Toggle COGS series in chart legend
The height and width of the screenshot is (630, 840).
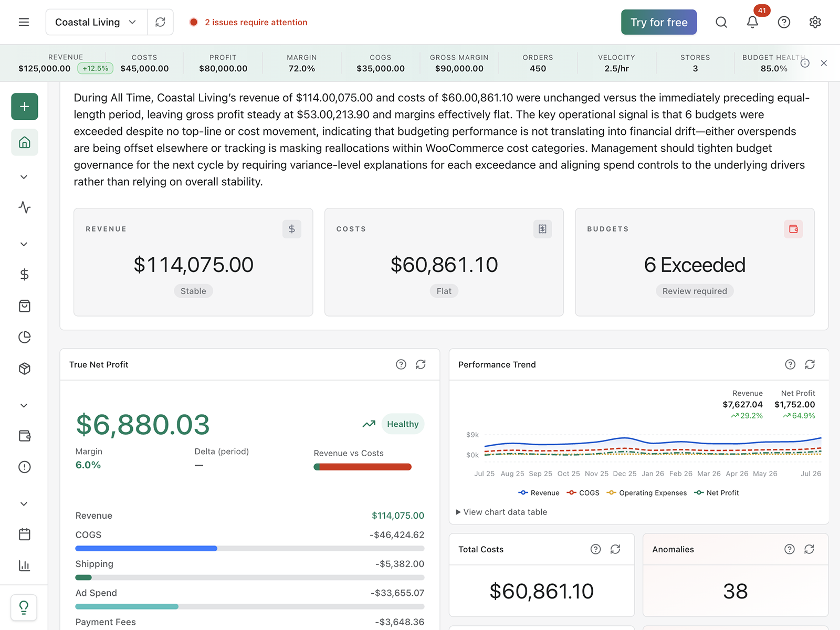coord(583,493)
